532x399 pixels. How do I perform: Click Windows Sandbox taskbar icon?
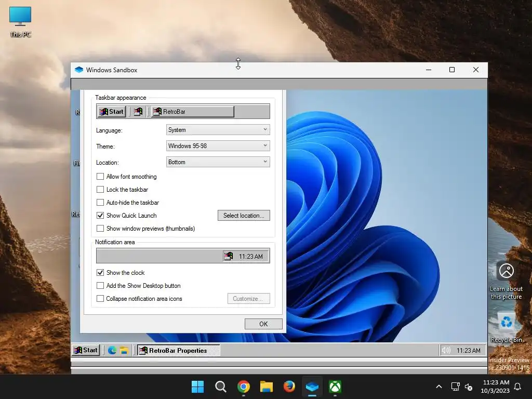pyautogui.click(x=312, y=387)
